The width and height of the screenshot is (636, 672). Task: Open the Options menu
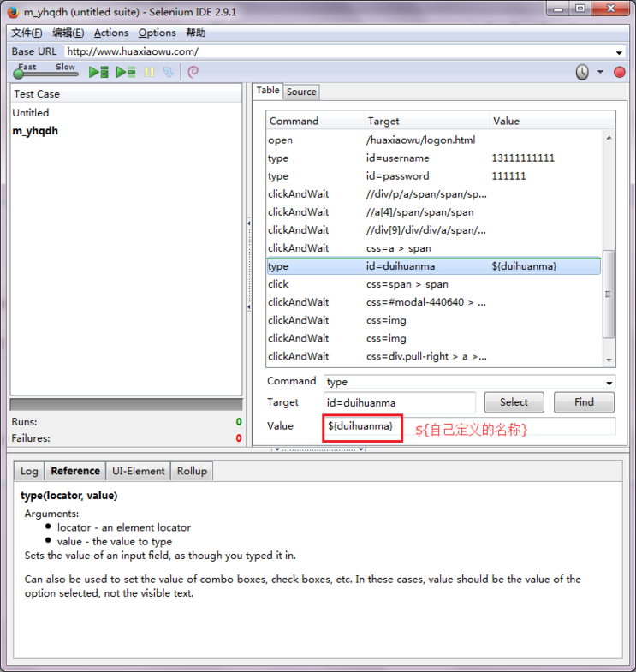point(157,33)
